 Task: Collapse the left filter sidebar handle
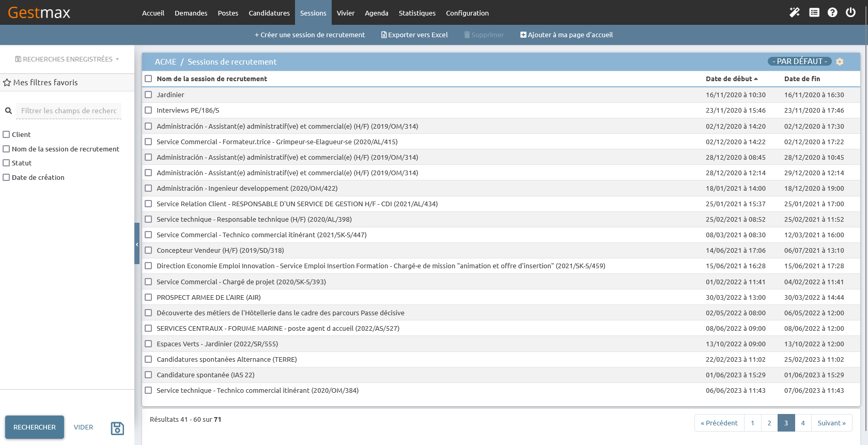(x=137, y=244)
